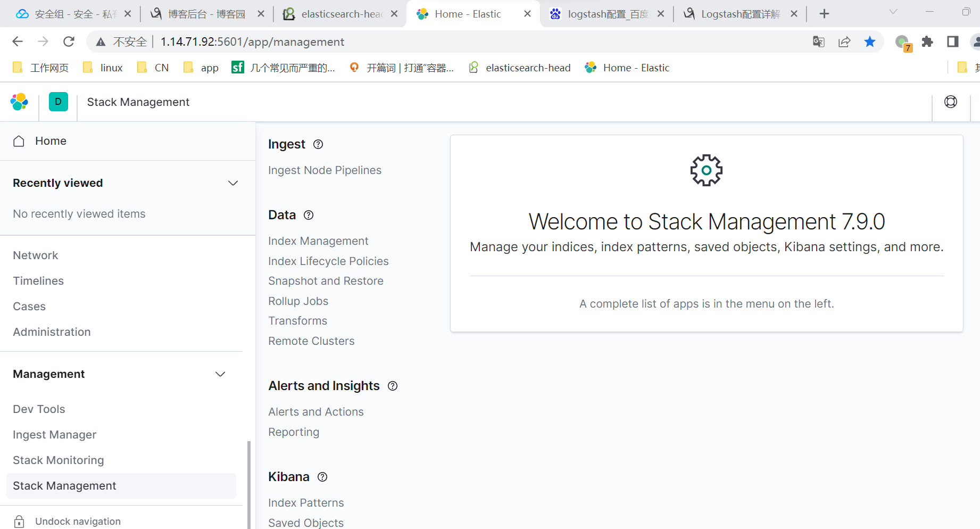The height and width of the screenshot is (529, 980).
Task: Click the blue bookmark star icon
Action: click(870, 42)
